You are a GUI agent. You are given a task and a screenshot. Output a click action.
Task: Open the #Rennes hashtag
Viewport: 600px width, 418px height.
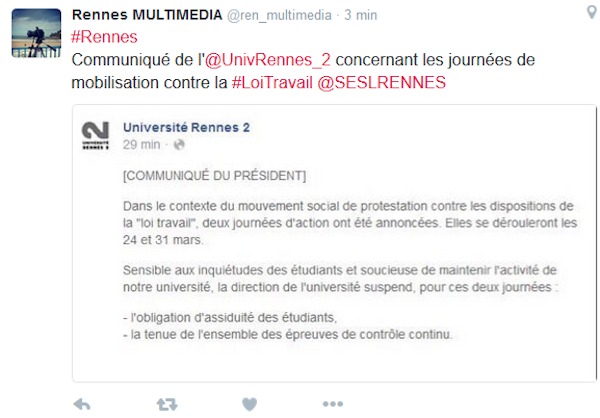(x=104, y=37)
